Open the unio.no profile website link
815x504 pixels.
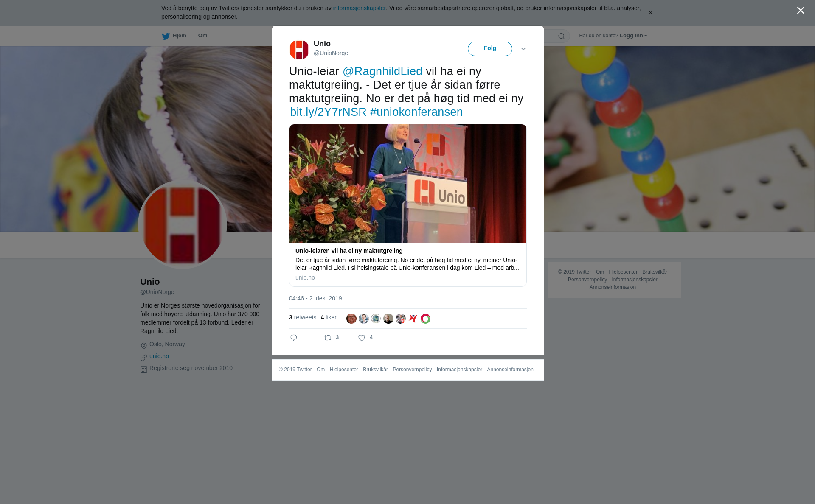click(x=159, y=356)
